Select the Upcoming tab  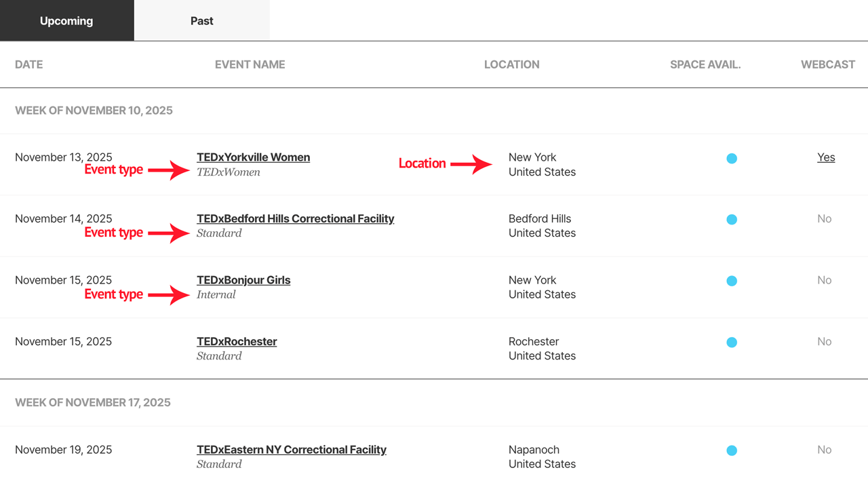click(x=66, y=20)
